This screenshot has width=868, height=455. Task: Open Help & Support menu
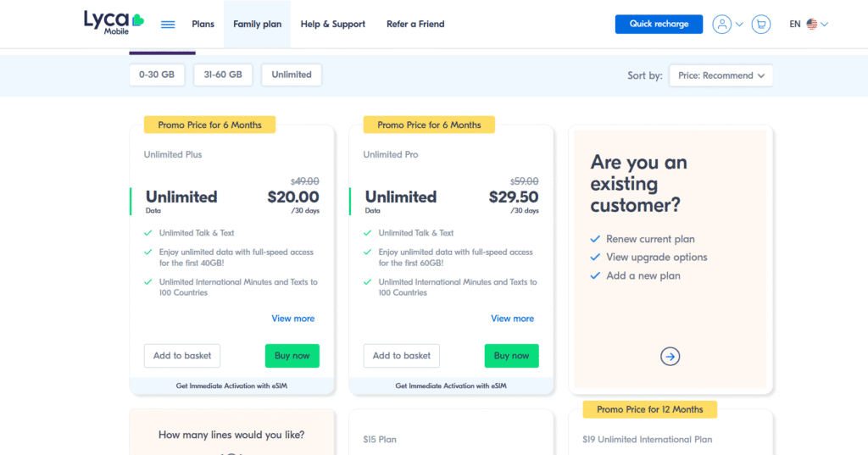pyautogui.click(x=332, y=24)
